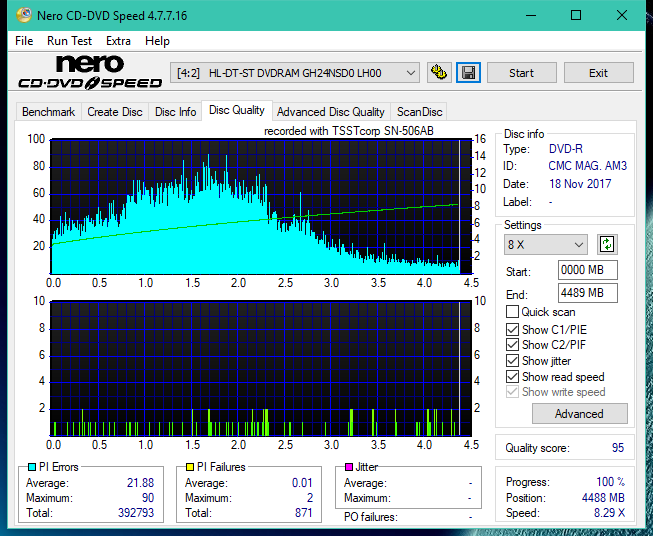Click the Nero disc app icon

pos(24,15)
